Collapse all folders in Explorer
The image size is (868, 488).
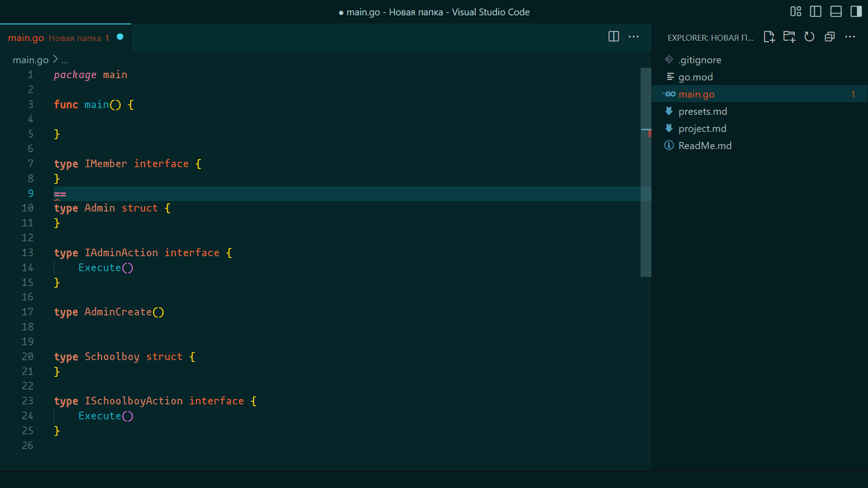click(830, 37)
